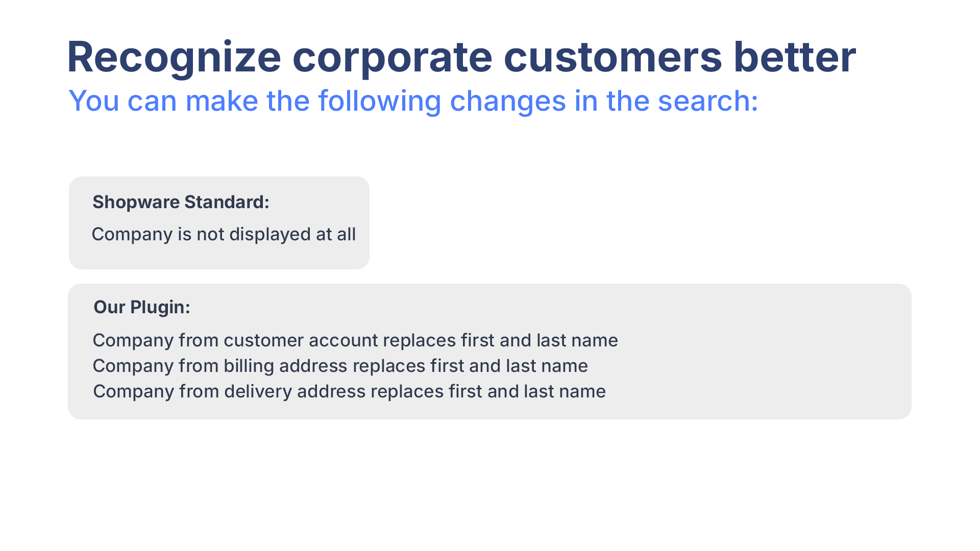Click the word "corporate" in the headline

[x=392, y=57]
